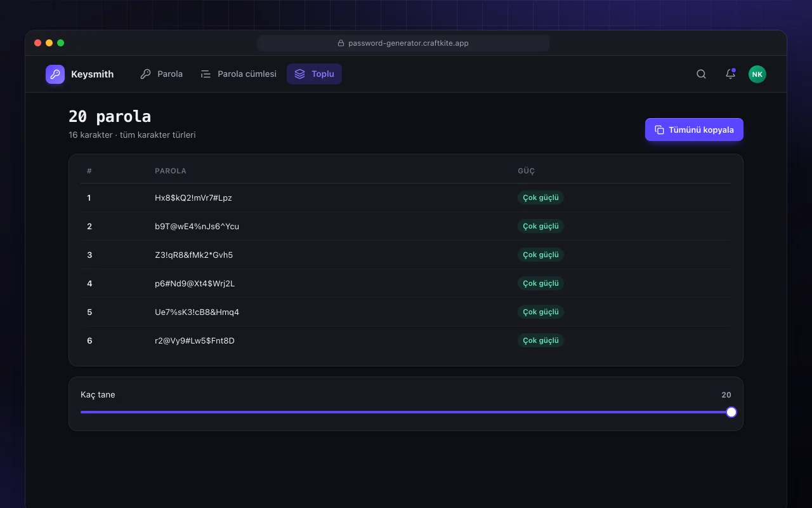Select password b9T@wE4%nJs6^Ycu
The image size is (812, 508).
coord(197,227)
